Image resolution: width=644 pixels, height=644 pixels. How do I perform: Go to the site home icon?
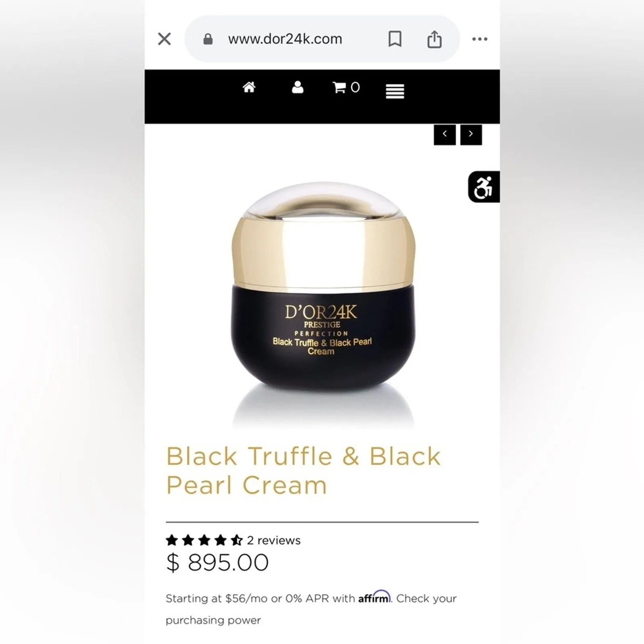click(x=249, y=87)
